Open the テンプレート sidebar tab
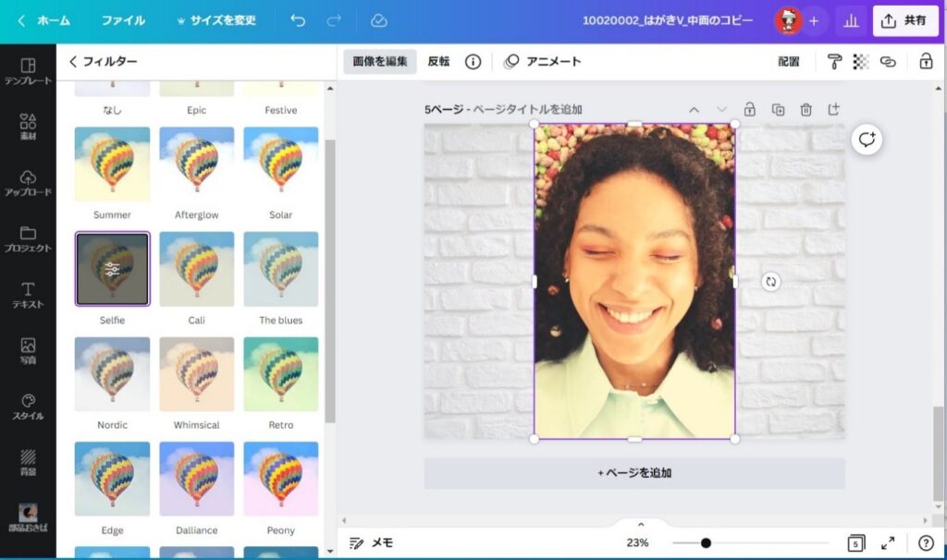 [28, 71]
